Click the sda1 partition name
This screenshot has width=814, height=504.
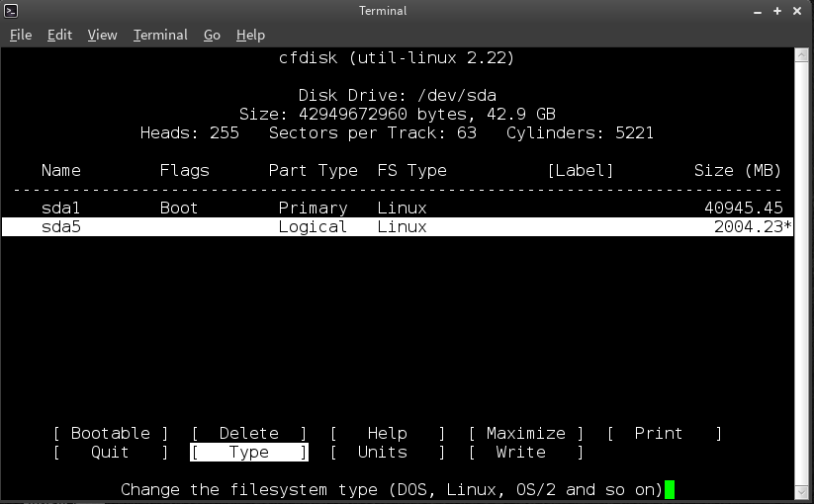tap(60, 208)
